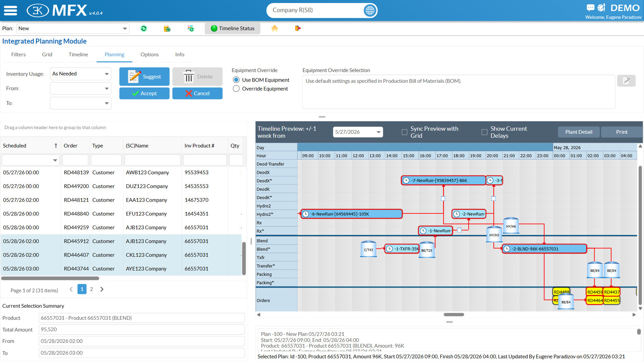Click the Delete button

point(198,76)
